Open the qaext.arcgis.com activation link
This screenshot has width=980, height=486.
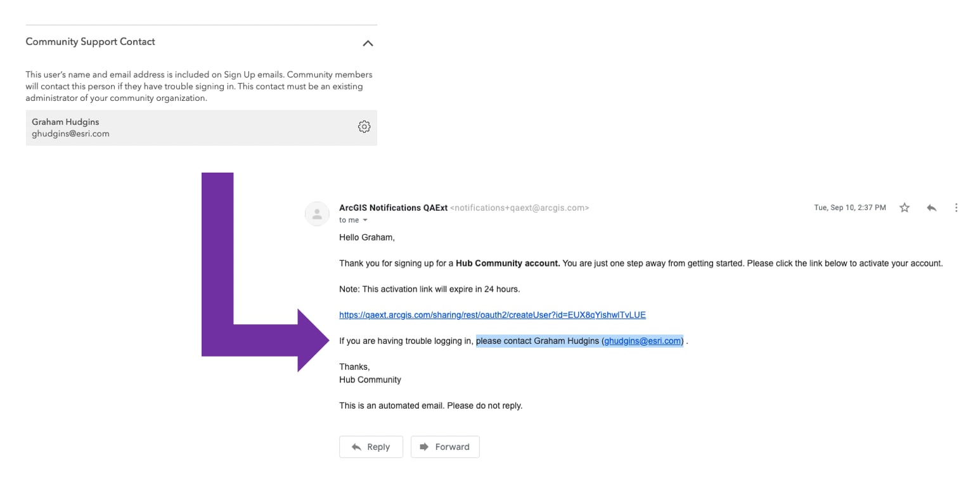[492, 314]
